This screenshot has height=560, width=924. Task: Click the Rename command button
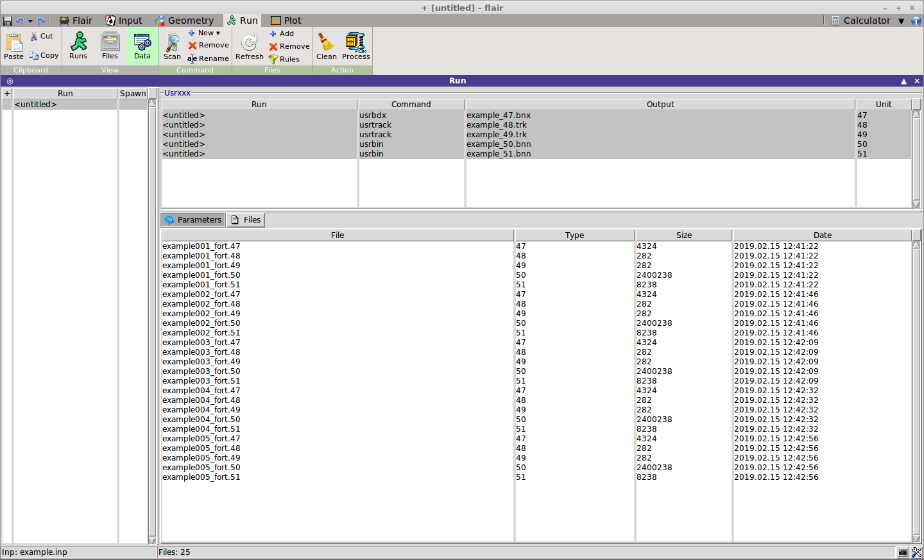pyautogui.click(x=208, y=58)
